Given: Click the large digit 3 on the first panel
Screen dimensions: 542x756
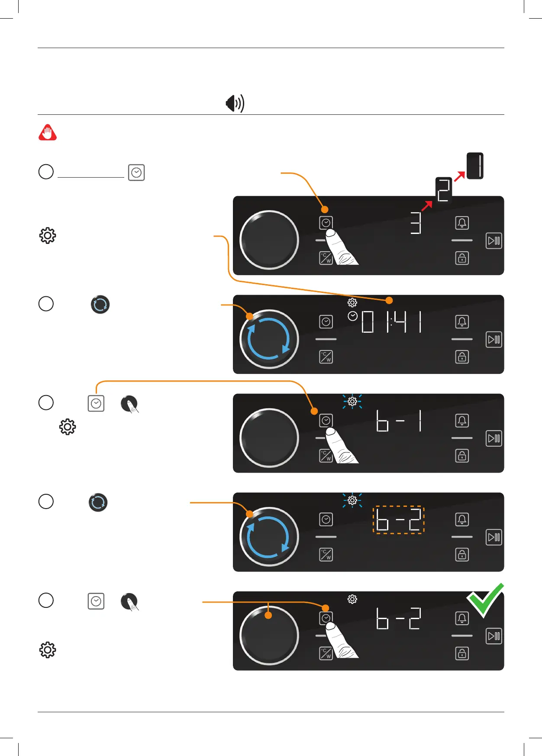Looking at the screenshot, I should [x=416, y=223].
